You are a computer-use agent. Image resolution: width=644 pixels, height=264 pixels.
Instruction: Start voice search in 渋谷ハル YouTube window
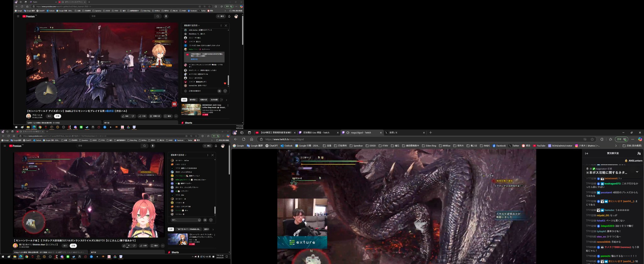click(166, 16)
